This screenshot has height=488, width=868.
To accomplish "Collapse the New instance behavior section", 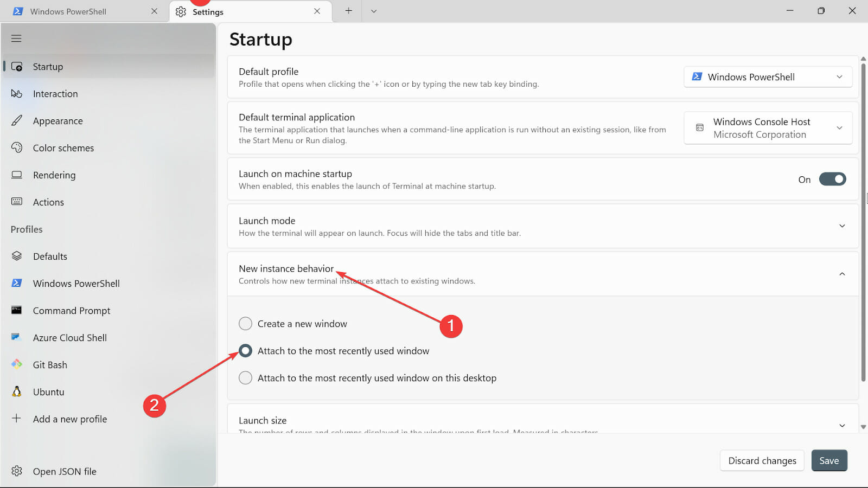I will tap(842, 274).
